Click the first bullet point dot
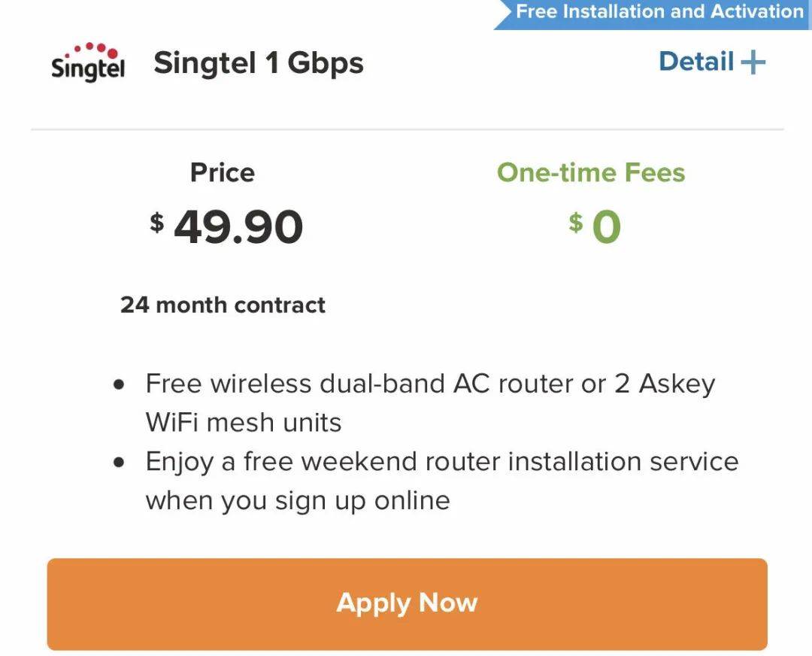 pyautogui.click(x=119, y=384)
